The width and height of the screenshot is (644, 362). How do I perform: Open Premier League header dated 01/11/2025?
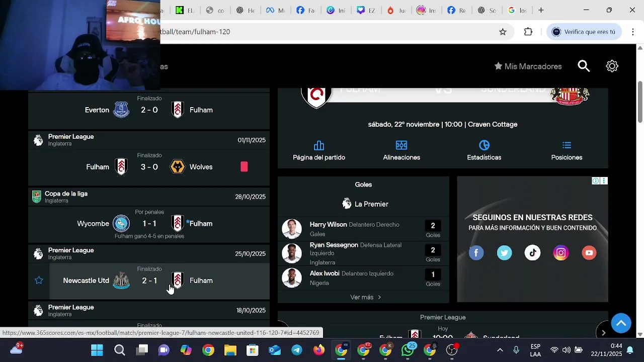coord(149,140)
